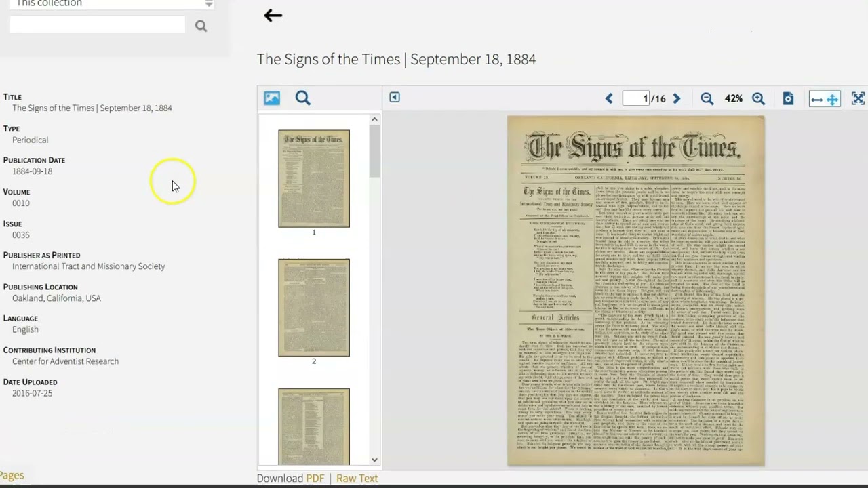The height and width of the screenshot is (488, 868).
Task: Go to next page arrow
Action: pos(676,99)
